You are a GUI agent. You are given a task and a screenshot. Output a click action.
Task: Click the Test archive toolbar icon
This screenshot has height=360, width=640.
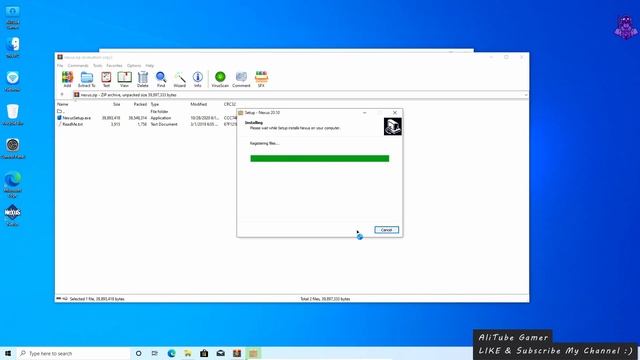click(106, 79)
